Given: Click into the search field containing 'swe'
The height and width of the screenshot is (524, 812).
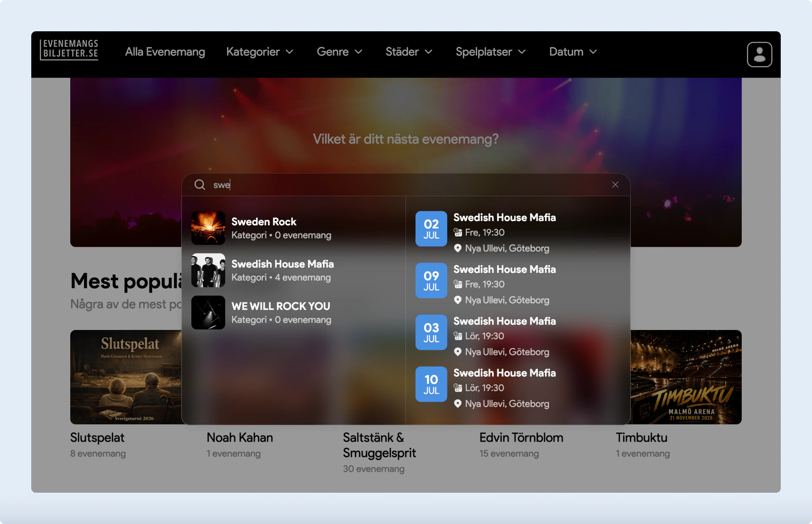Looking at the screenshot, I should [x=406, y=184].
